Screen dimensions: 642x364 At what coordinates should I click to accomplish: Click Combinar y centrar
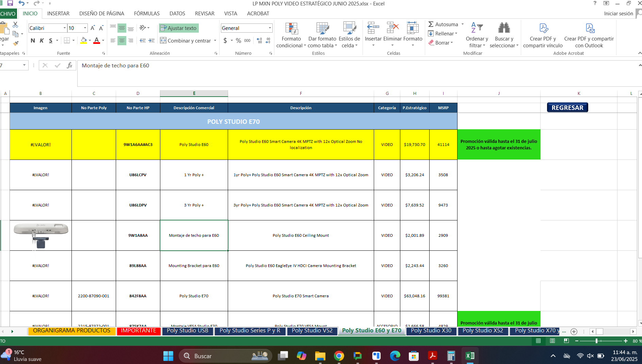pyautogui.click(x=186, y=40)
